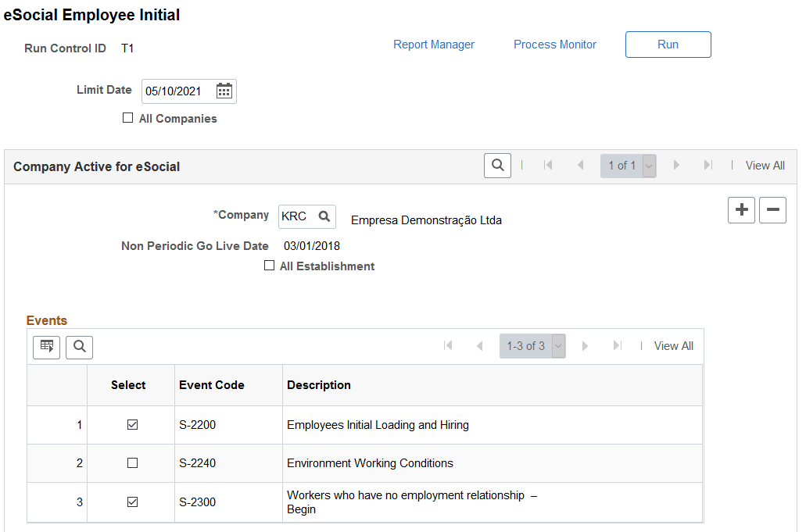Click into the Limit Date field
Screen dimensions: 806x532
click(177, 91)
